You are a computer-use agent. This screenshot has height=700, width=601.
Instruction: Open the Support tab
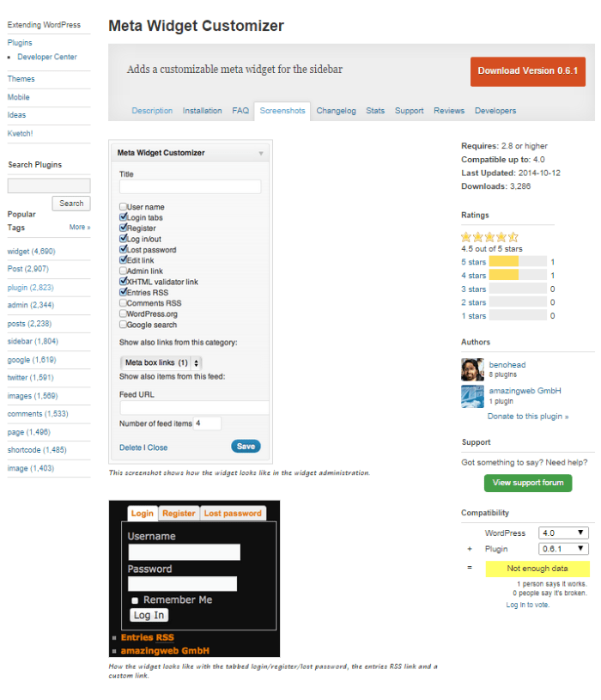[x=410, y=111]
